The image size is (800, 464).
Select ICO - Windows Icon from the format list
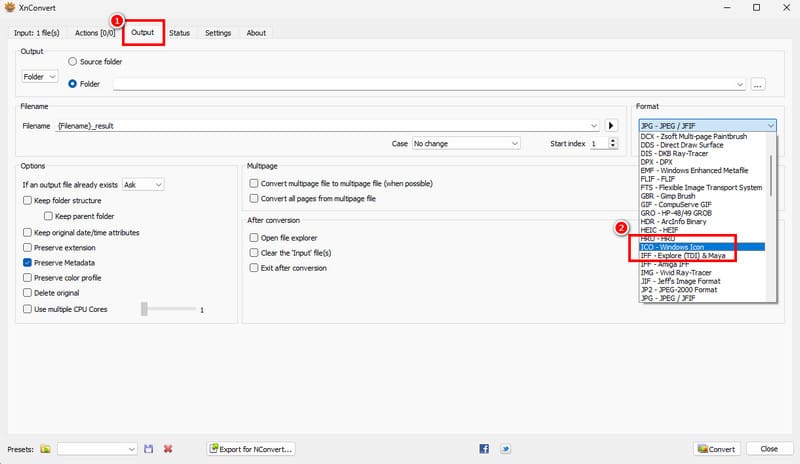700,246
